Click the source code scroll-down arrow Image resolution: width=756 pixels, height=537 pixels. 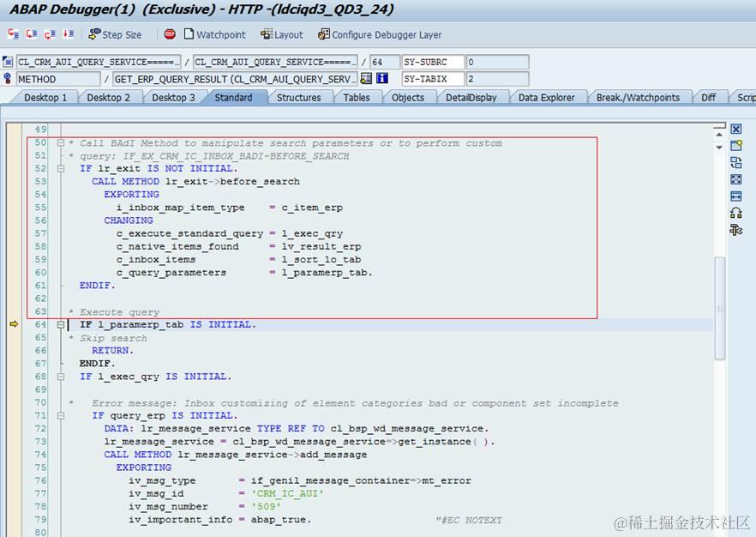(x=719, y=147)
